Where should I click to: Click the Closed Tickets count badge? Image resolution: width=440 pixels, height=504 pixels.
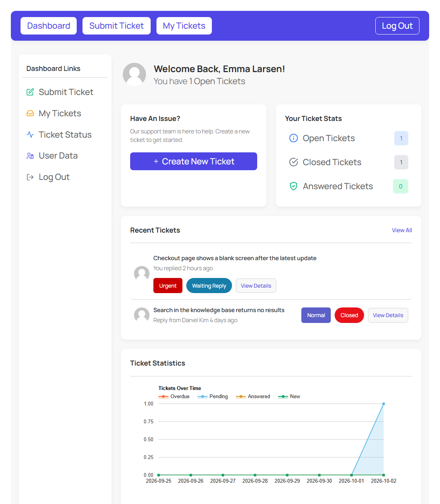(x=401, y=162)
